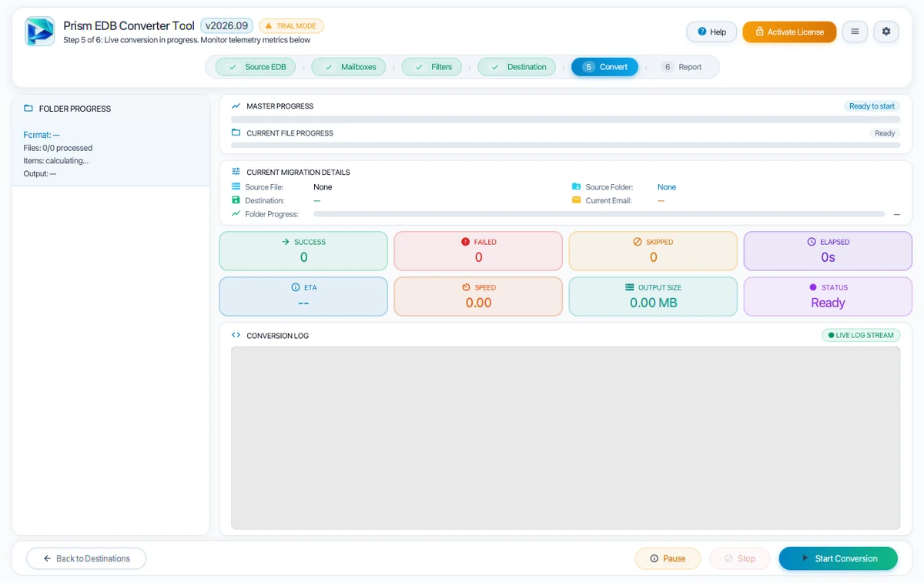Screen dimensions: 924x583
Task: Click Activate License button
Action: pyautogui.click(x=789, y=32)
